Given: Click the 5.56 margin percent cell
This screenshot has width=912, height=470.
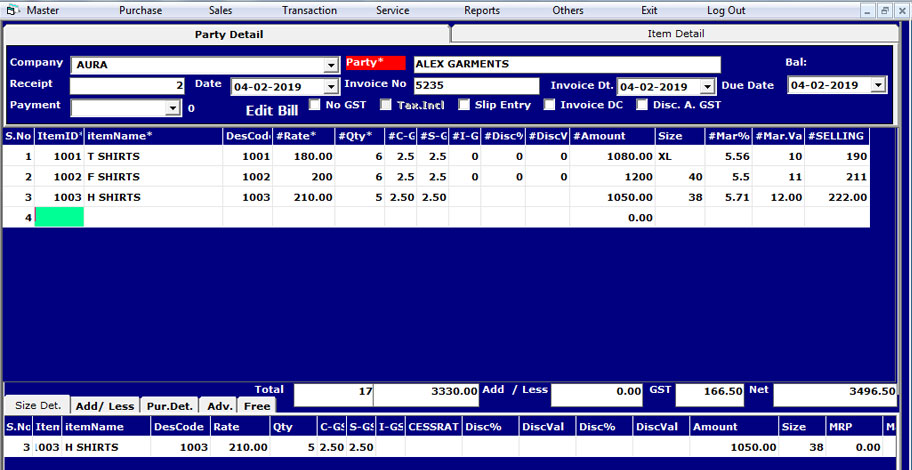Looking at the screenshot, I should [x=728, y=156].
